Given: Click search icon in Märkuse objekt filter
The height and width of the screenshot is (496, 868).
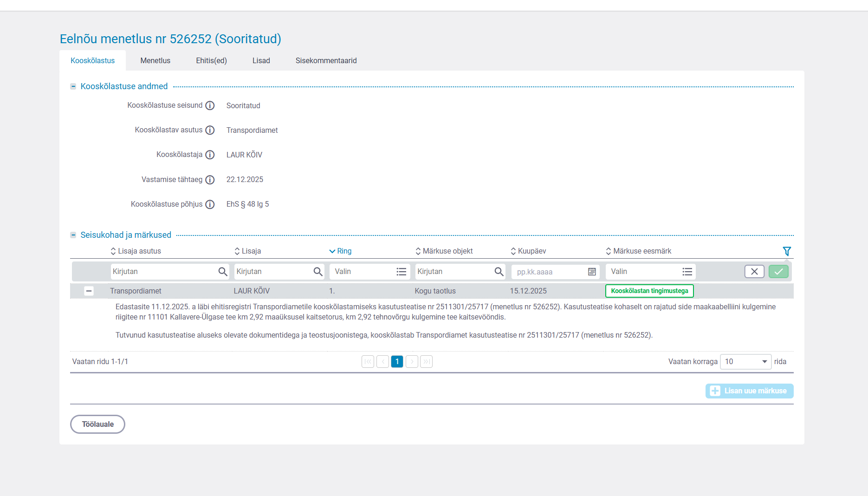Looking at the screenshot, I should coord(499,272).
